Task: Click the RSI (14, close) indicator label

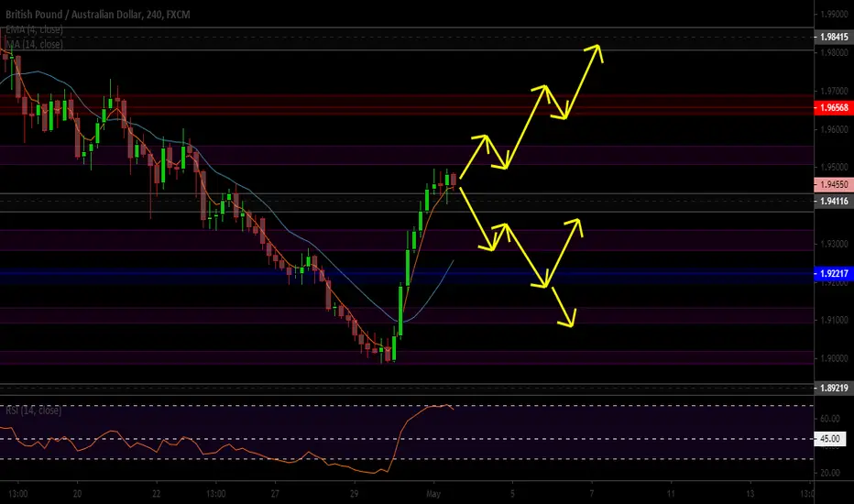Action: coord(34,411)
